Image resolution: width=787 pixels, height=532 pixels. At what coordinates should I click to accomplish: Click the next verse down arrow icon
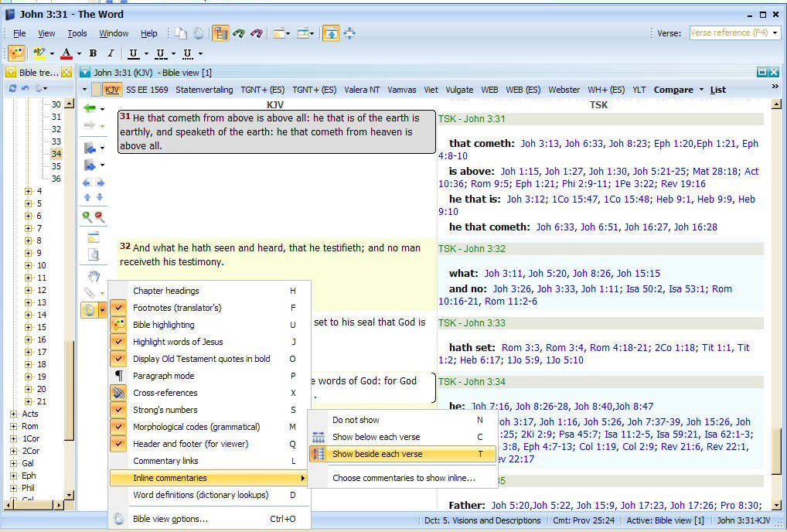pyautogui.click(x=100, y=196)
